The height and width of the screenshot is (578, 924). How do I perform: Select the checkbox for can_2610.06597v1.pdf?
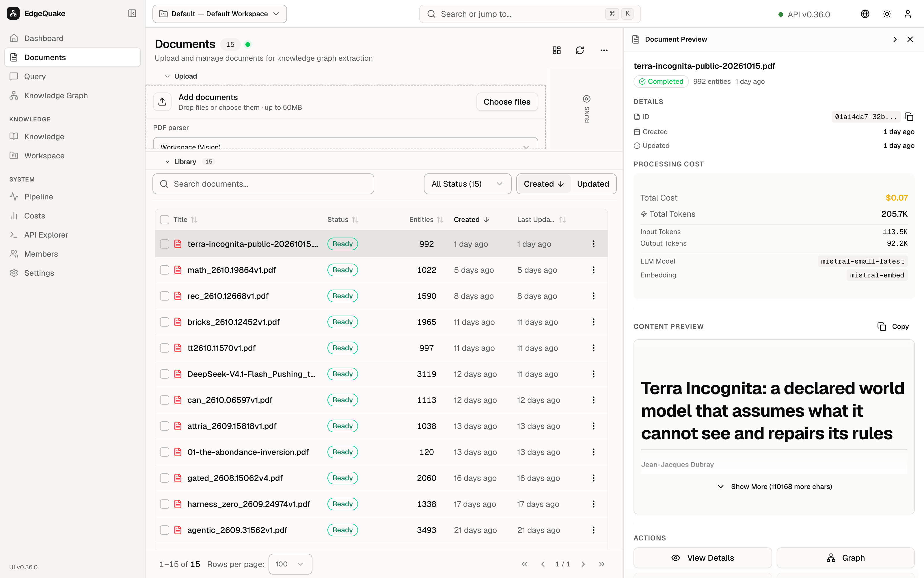click(x=164, y=400)
